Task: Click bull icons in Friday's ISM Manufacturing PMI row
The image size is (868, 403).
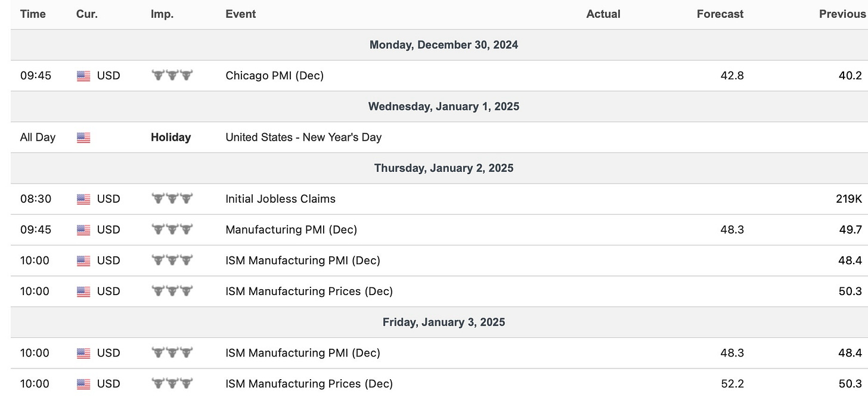Action: (x=172, y=353)
